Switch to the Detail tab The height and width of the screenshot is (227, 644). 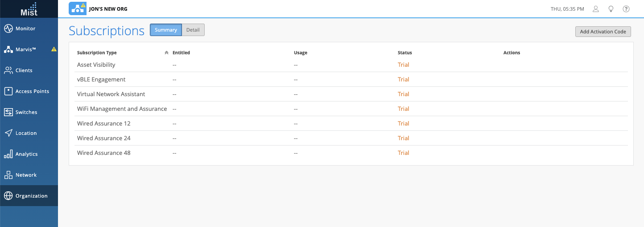(x=193, y=30)
